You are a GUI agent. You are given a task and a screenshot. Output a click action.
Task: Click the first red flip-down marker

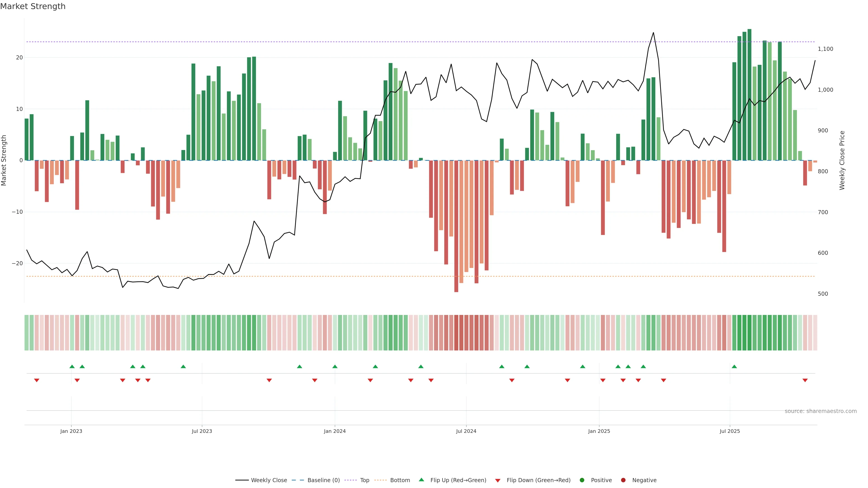(37, 380)
